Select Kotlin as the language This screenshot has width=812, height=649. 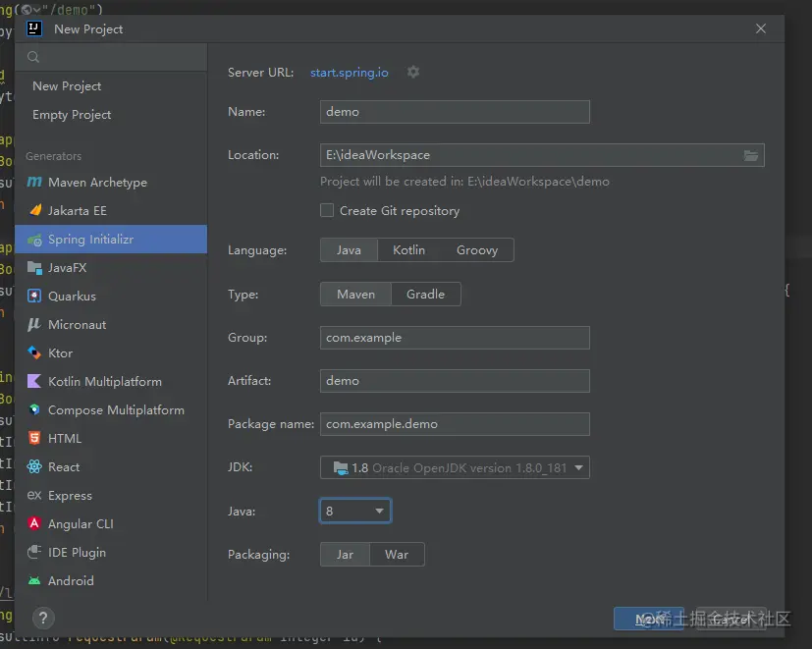tap(408, 250)
